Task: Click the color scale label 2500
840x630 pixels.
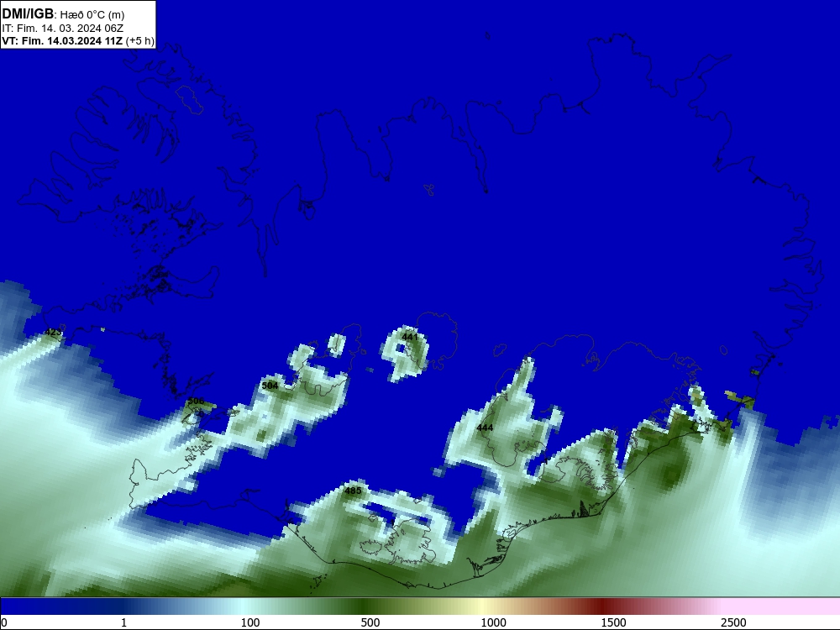Action: (x=733, y=622)
